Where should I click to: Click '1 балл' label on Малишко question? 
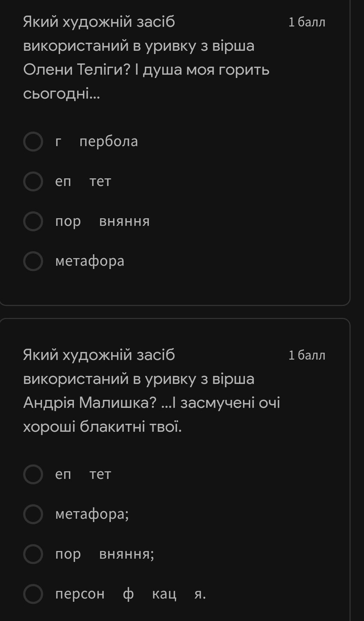point(307,355)
